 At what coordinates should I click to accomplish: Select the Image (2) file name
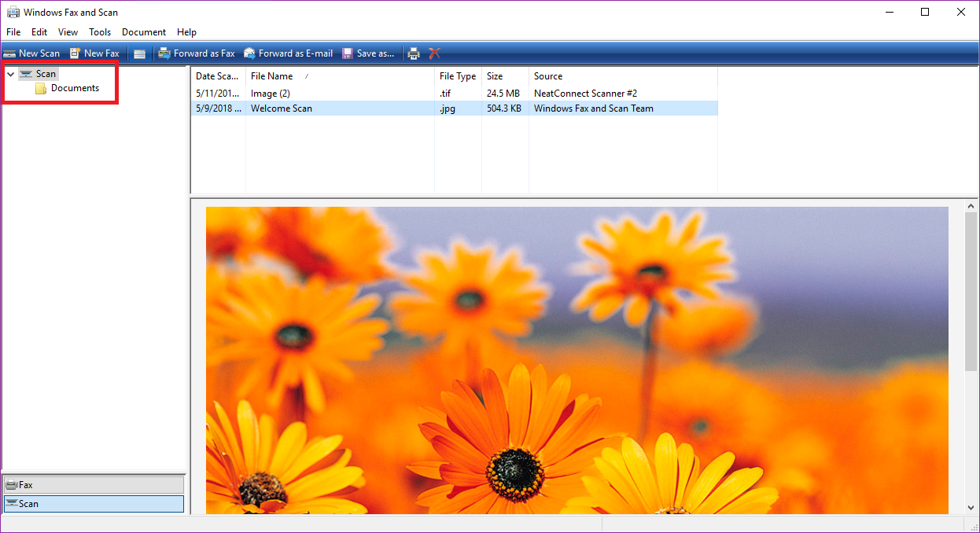(271, 94)
